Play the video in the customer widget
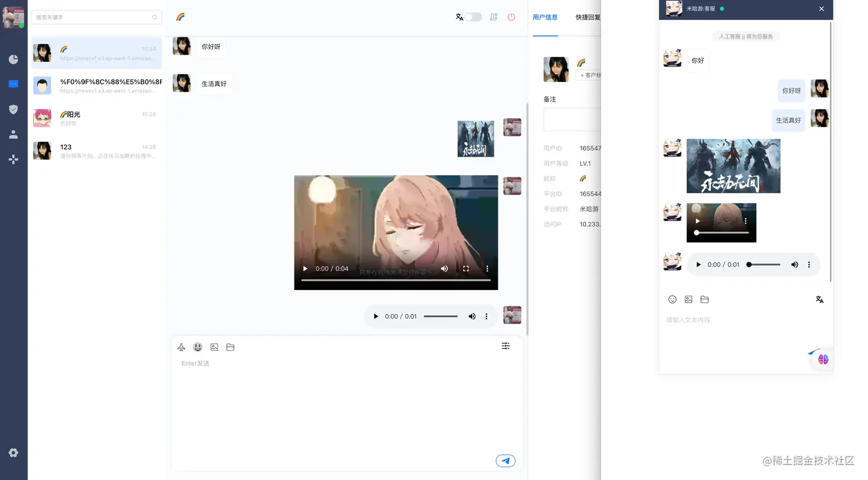Image resolution: width=868 pixels, height=480 pixels. click(x=697, y=221)
